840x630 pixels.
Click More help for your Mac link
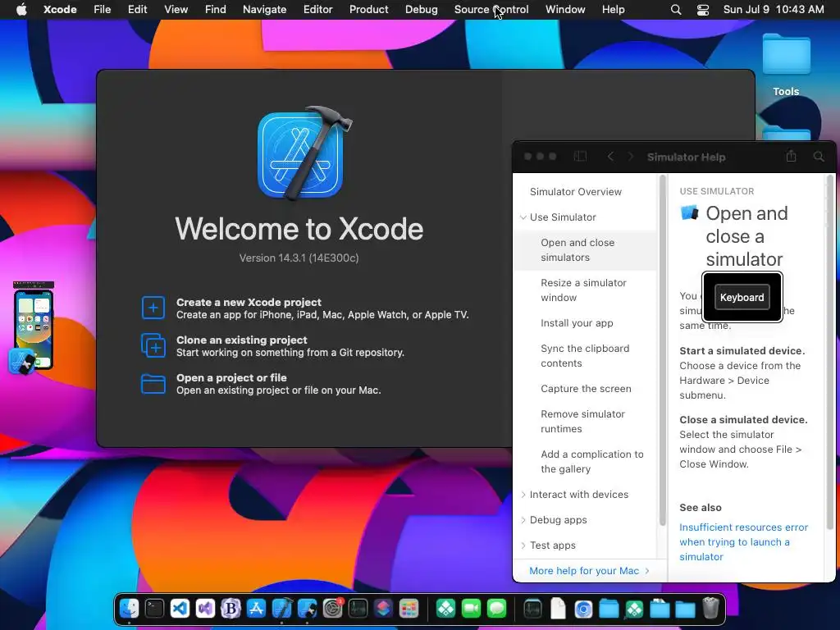(x=589, y=571)
